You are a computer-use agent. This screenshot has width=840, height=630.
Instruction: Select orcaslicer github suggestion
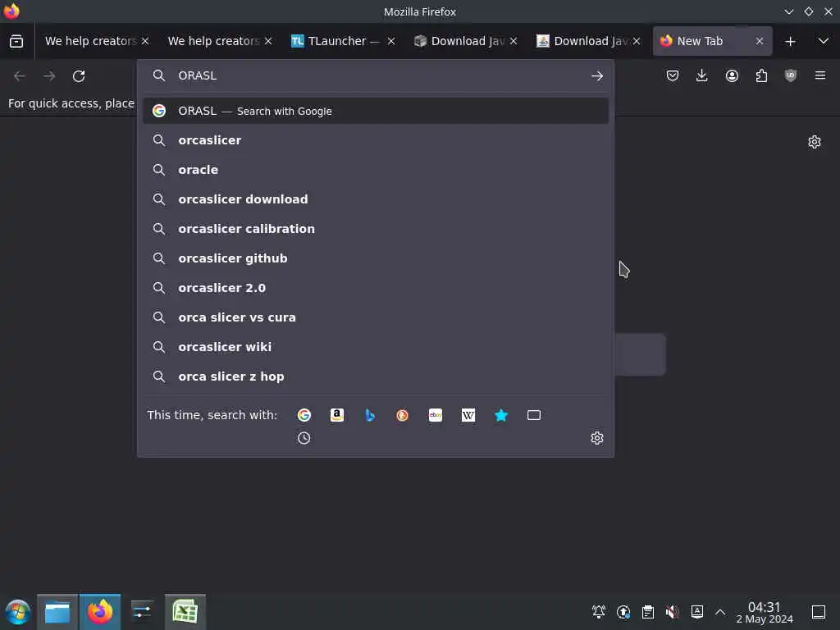tap(376, 258)
